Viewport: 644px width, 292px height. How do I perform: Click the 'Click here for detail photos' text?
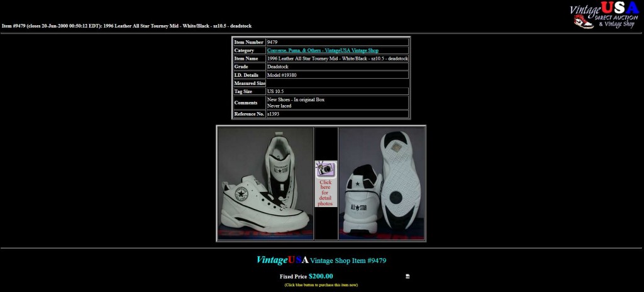coord(325,193)
